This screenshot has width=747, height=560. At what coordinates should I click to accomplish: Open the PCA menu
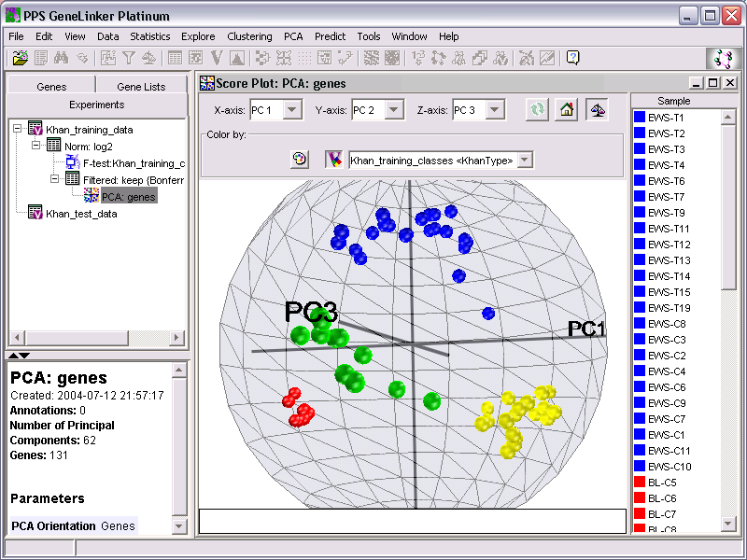pyautogui.click(x=293, y=36)
